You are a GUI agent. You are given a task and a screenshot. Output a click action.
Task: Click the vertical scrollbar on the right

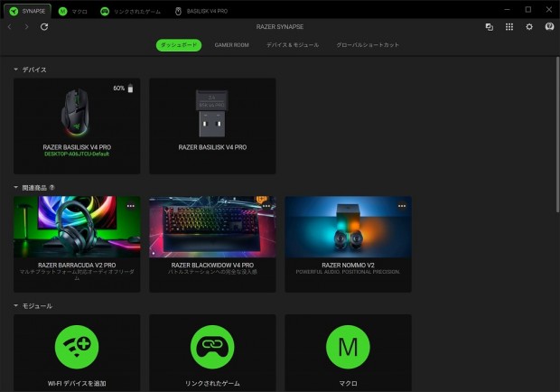pyautogui.click(x=557, y=135)
